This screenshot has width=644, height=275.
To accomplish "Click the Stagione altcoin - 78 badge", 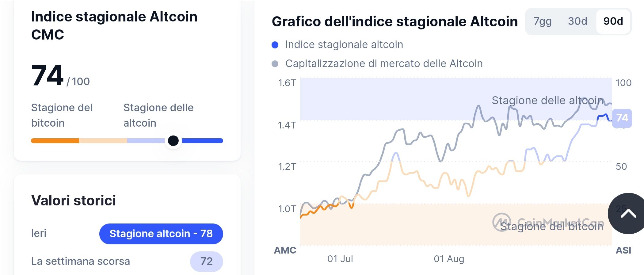I will point(161,234).
